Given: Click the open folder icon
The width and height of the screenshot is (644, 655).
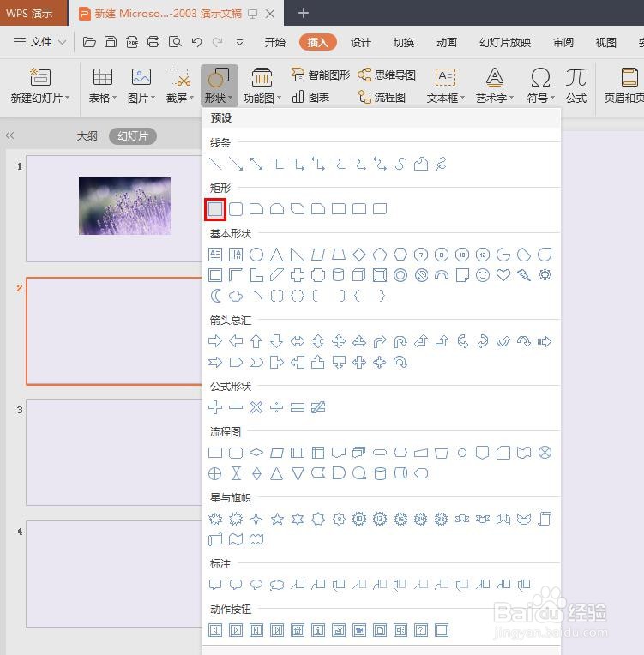Looking at the screenshot, I should (89, 42).
